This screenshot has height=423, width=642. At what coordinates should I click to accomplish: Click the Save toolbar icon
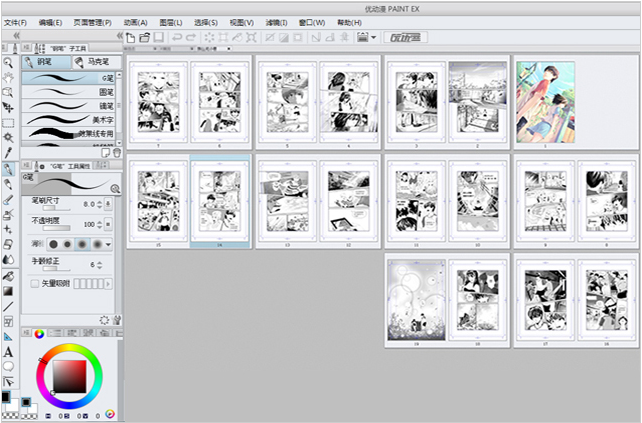pyautogui.click(x=158, y=38)
